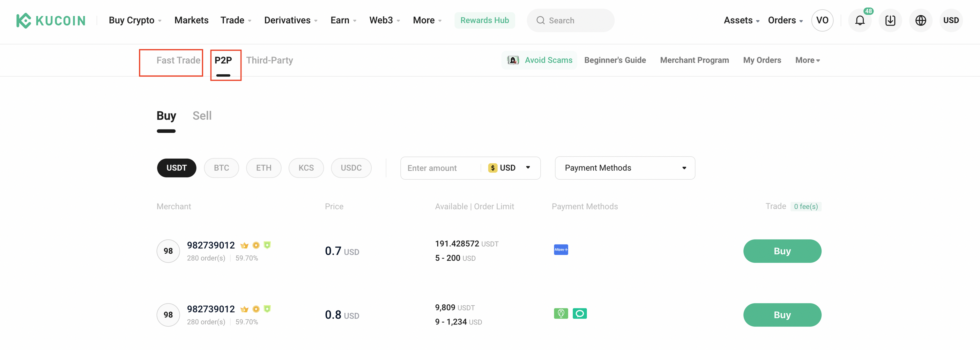Image resolution: width=980 pixels, height=350 pixels.
Task: Switch to the P2P tab
Action: tap(223, 60)
